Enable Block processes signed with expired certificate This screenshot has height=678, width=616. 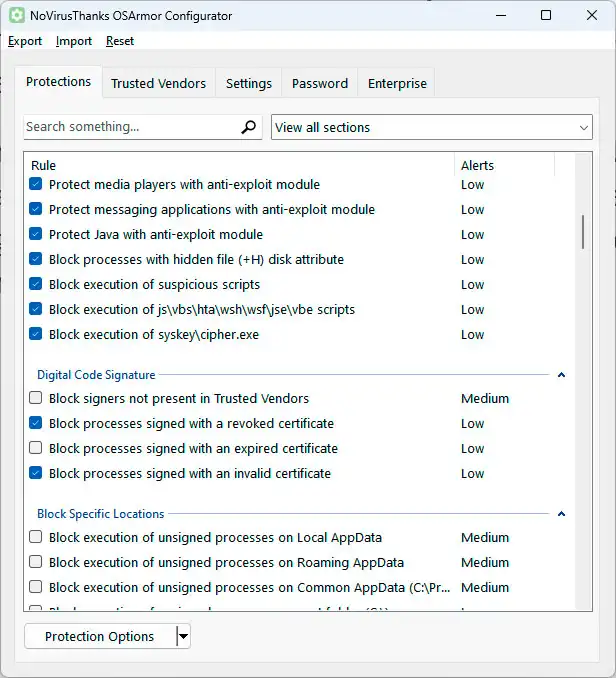click(35, 448)
